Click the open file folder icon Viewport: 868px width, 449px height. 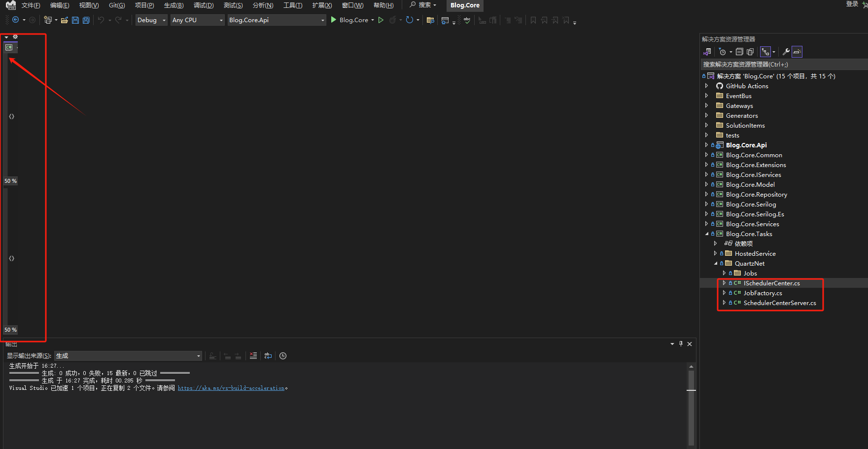click(64, 20)
